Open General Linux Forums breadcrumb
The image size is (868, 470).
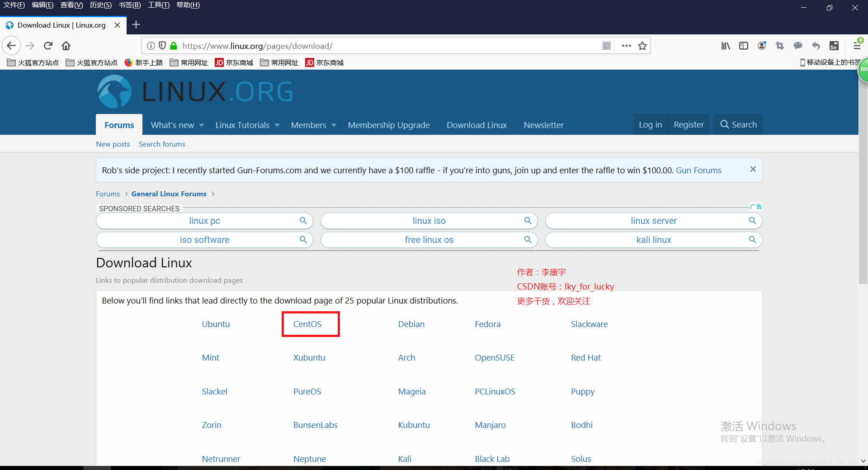(x=169, y=194)
